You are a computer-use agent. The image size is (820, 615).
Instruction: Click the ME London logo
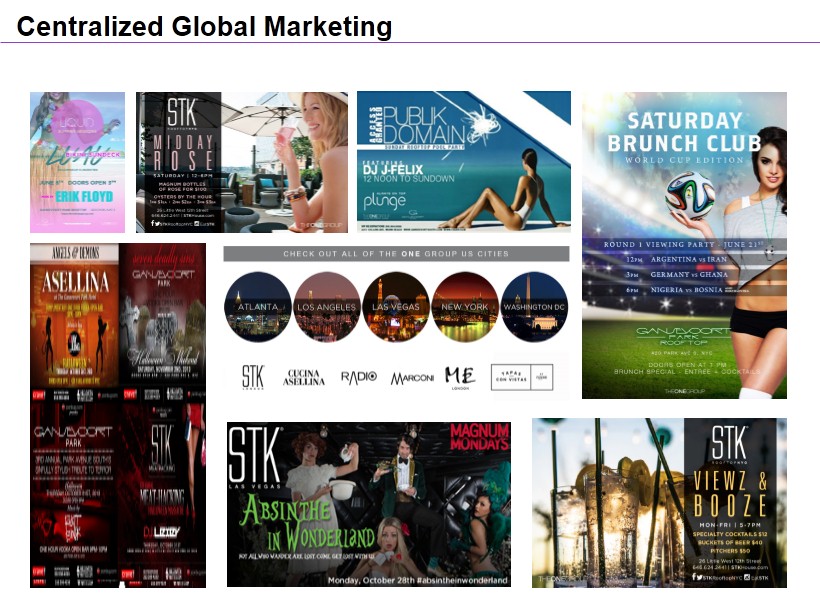pyautogui.click(x=461, y=377)
